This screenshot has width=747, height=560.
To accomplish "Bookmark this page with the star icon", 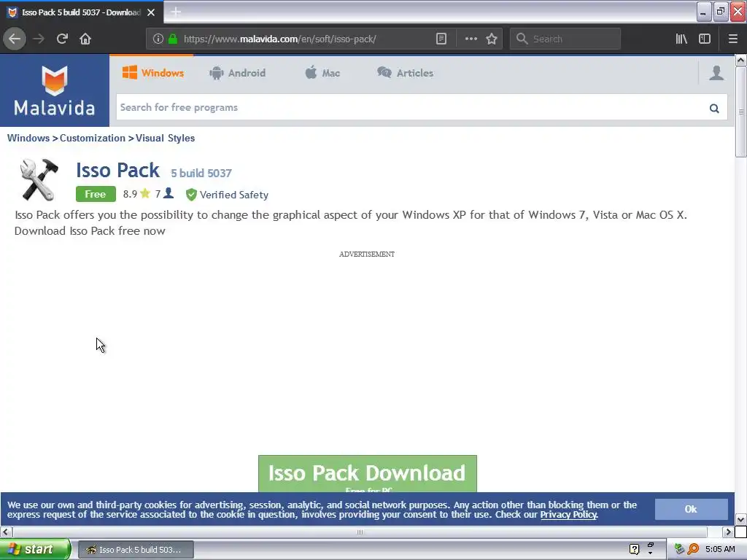I will click(x=492, y=39).
